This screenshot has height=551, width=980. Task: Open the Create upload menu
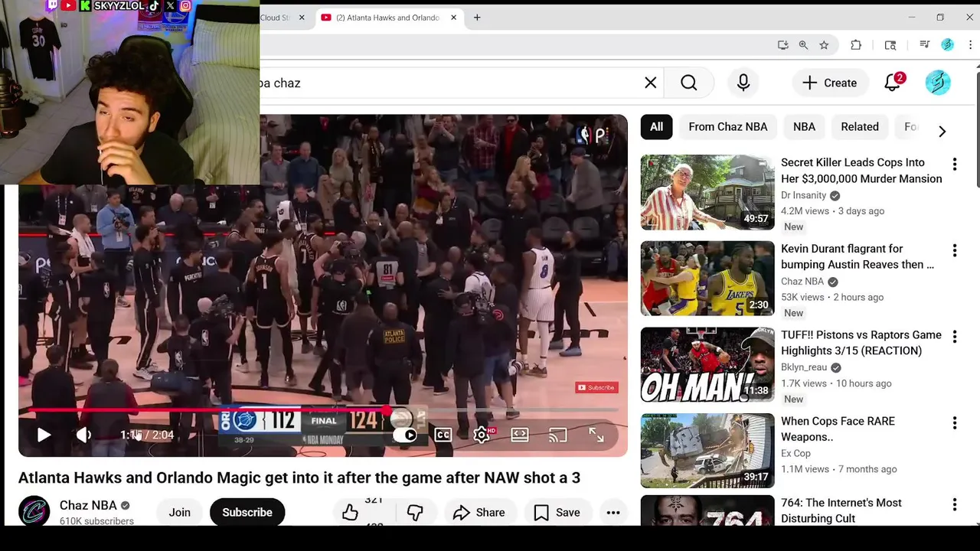click(830, 83)
